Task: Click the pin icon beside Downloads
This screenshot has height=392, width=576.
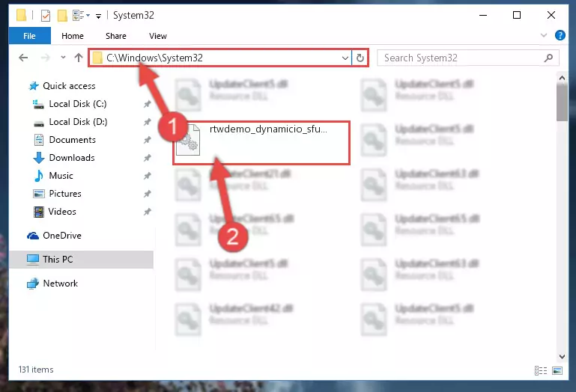Action: coord(148,158)
